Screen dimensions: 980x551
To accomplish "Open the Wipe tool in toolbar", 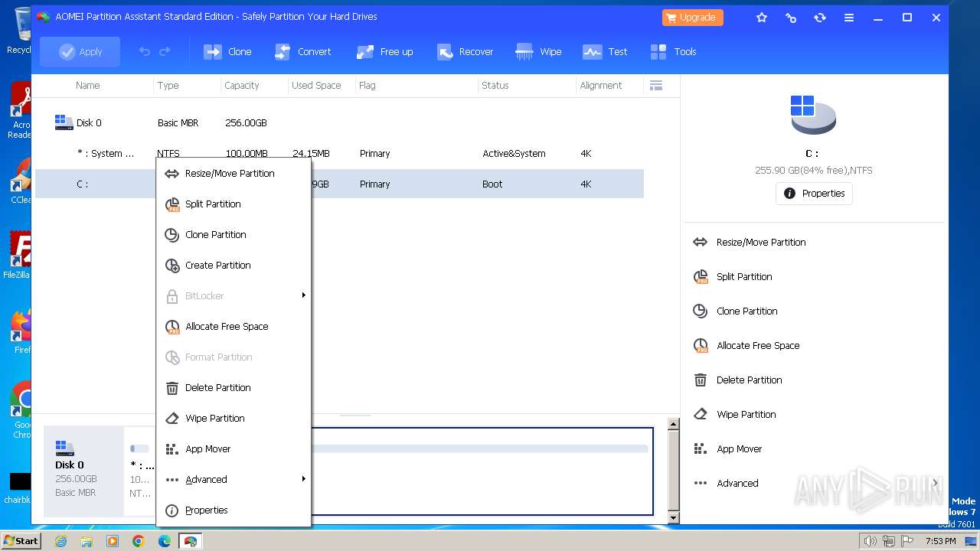I will (x=539, y=52).
